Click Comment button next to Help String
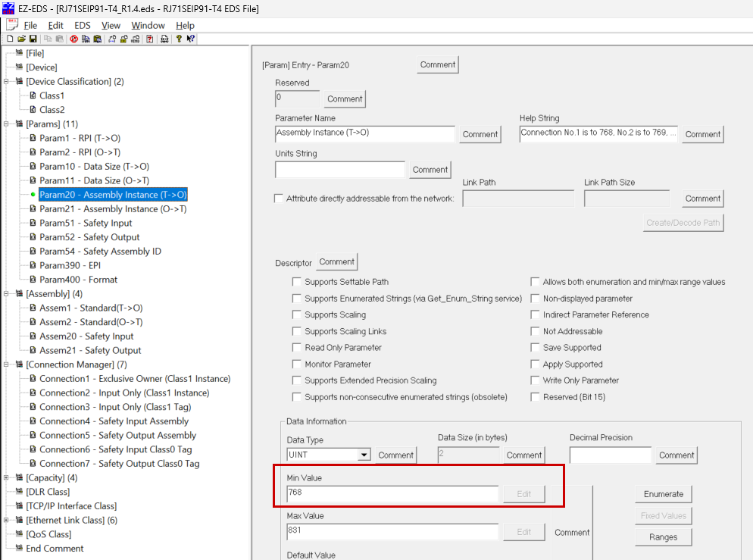Image resolution: width=753 pixels, height=560 pixels. (x=702, y=134)
